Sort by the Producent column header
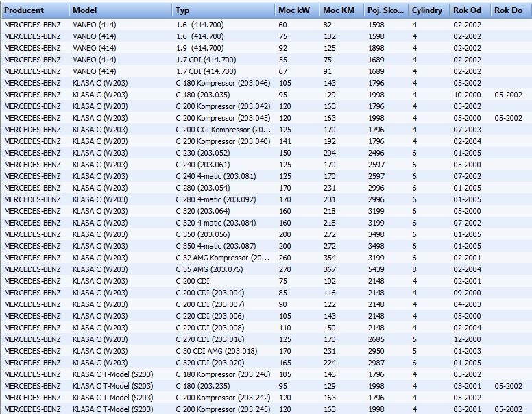 point(35,10)
